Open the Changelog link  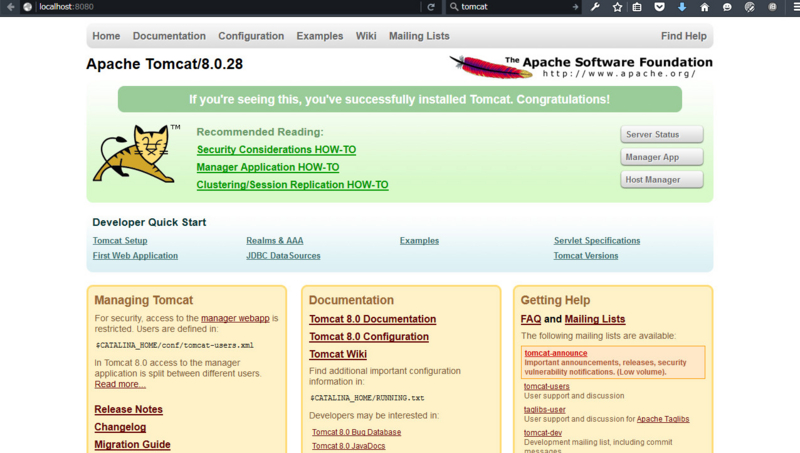[x=120, y=427]
